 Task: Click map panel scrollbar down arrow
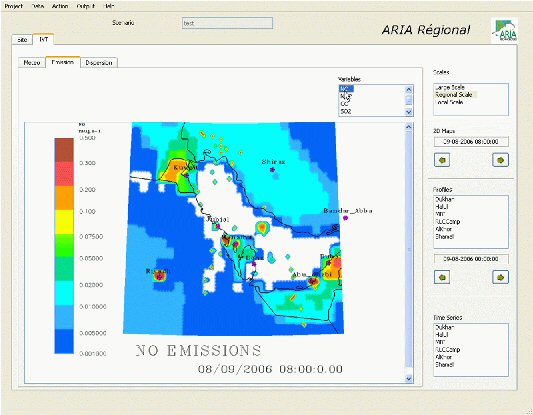[409, 378]
